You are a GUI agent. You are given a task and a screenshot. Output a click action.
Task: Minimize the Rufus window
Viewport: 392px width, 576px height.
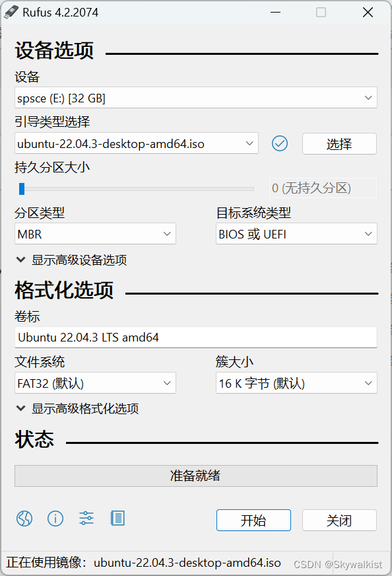(276, 13)
